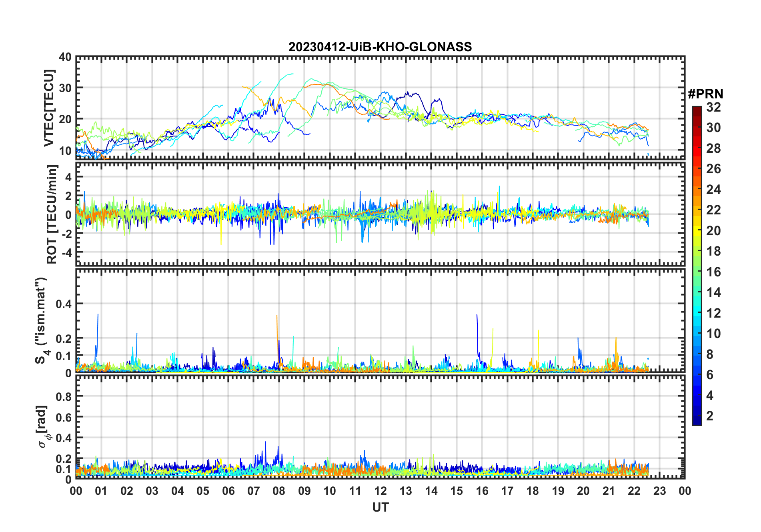Click the x-axis tick label 12
761x532 pixels.
pyautogui.click(x=380, y=491)
